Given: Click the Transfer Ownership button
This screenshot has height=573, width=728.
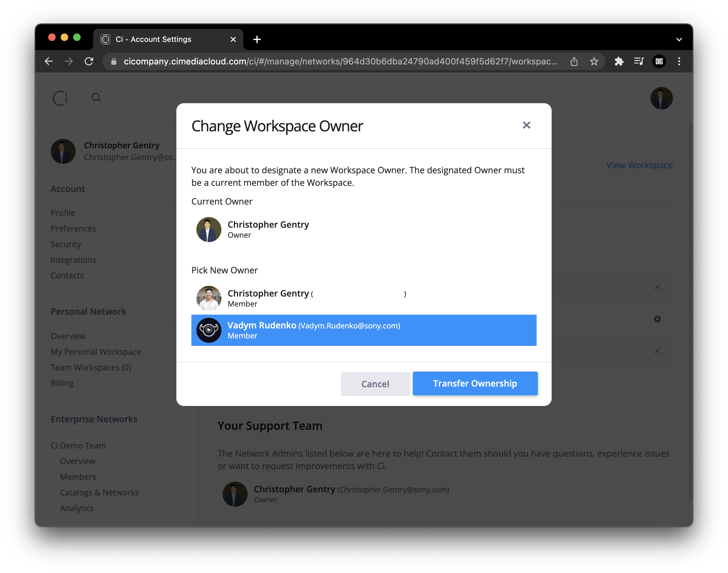Looking at the screenshot, I should click(475, 383).
